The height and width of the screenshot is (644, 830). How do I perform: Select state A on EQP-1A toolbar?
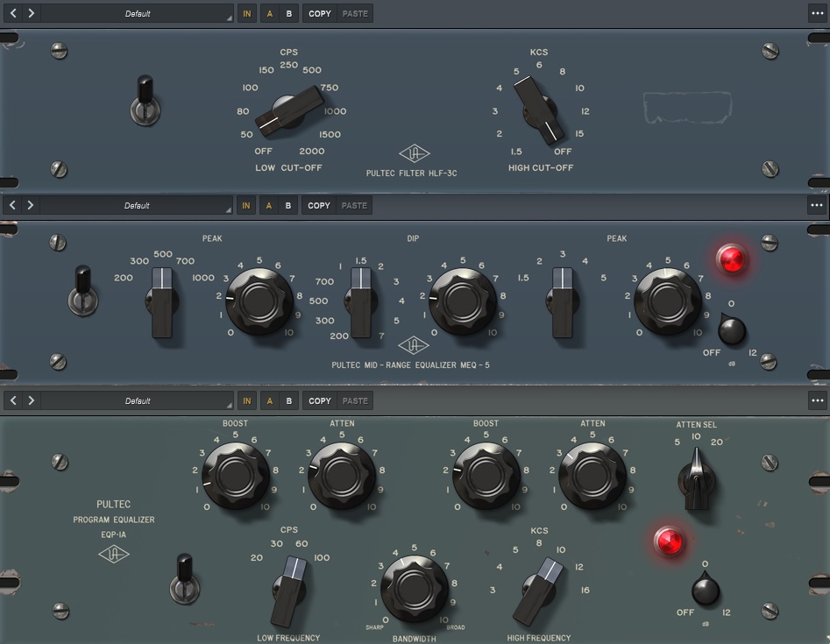(270, 401)
